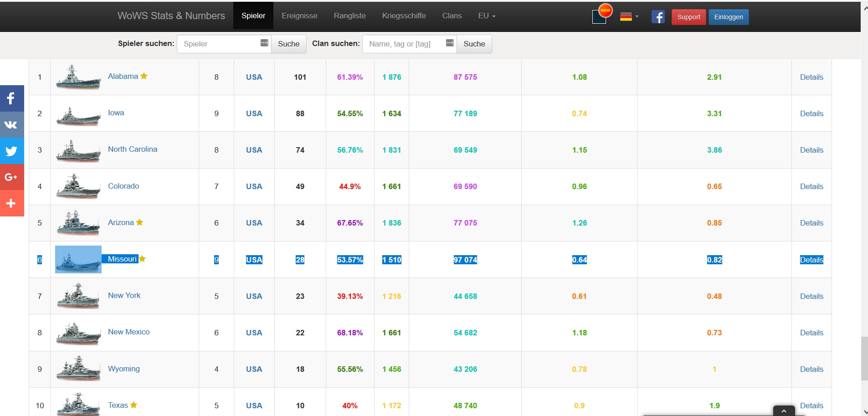
Task: Open the New York ship thumbnail
Action: pos(78,296)
